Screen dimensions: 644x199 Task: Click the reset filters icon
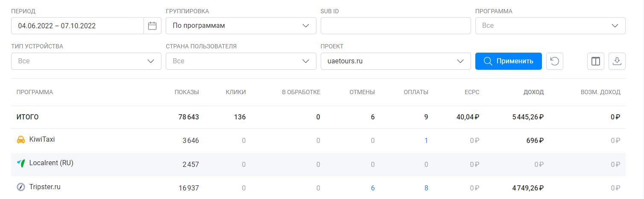point(555,61)
